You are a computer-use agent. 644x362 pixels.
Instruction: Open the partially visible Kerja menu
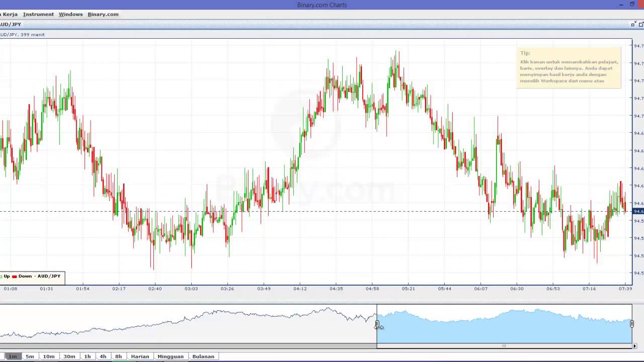(9, 14)
